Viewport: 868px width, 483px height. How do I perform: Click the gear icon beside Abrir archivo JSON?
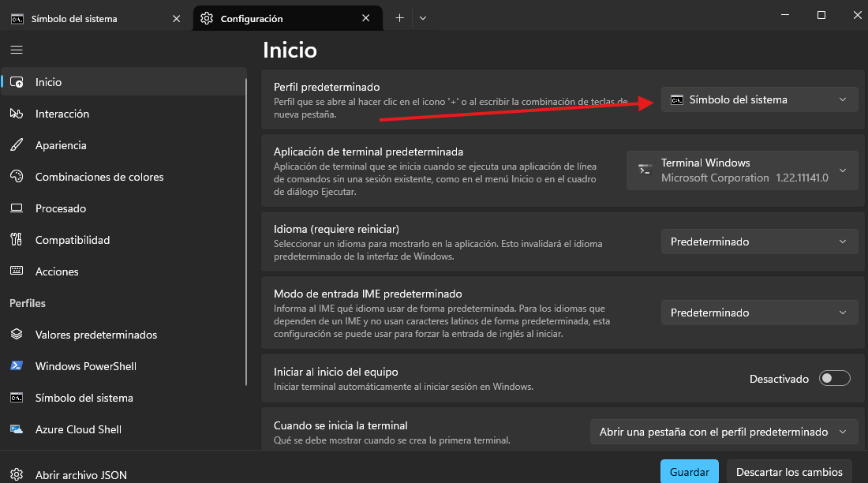click(17, 474)
